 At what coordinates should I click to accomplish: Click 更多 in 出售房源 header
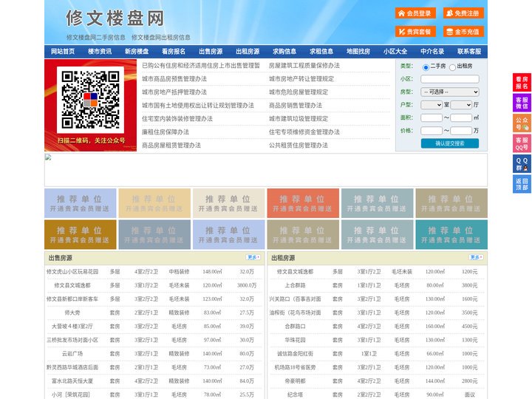click(x=253, y=257)
